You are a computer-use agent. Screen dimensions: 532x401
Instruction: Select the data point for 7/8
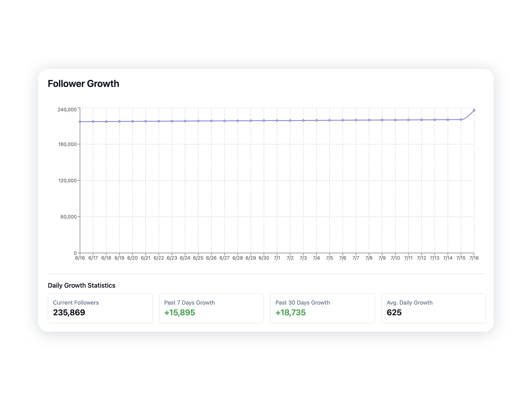coord(369,120)
